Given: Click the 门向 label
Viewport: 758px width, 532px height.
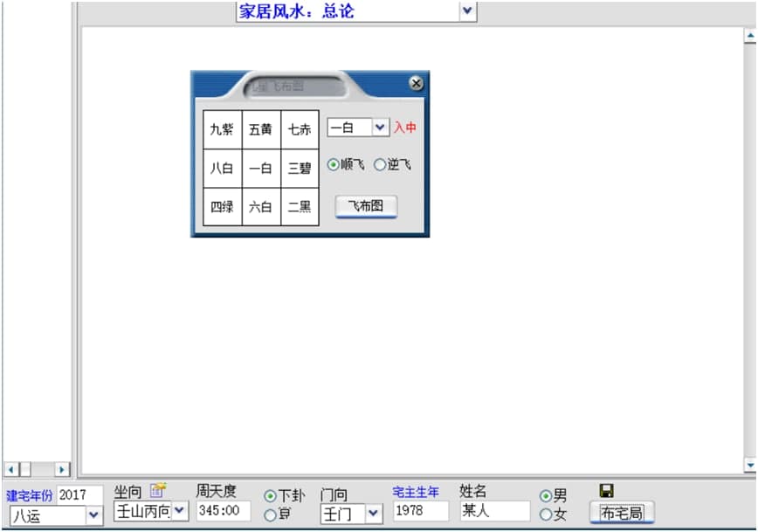Looking at the screenshot, I should pyautogui.click(x=334, y=494).
